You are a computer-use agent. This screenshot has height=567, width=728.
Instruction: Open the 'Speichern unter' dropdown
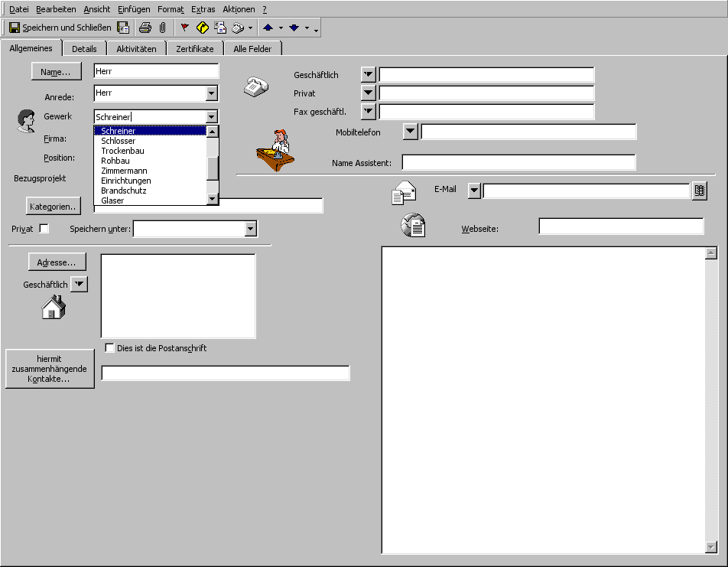(x=250, y=229)
